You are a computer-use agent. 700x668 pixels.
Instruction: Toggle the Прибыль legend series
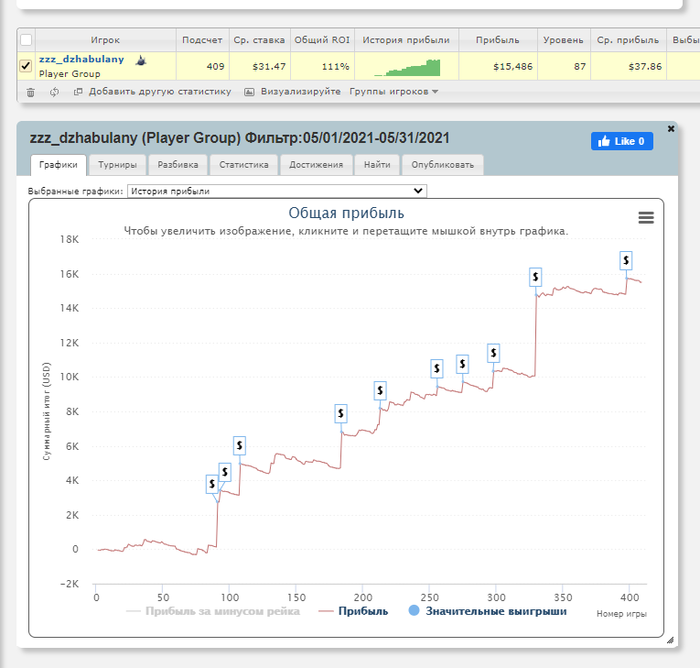pos(354,611)
